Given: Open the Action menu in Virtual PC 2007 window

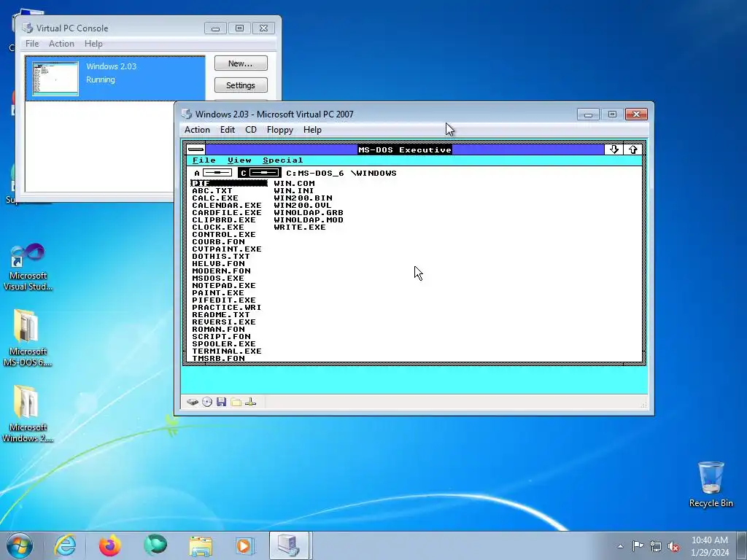Looking at the screenshot, I should [197, 130].
